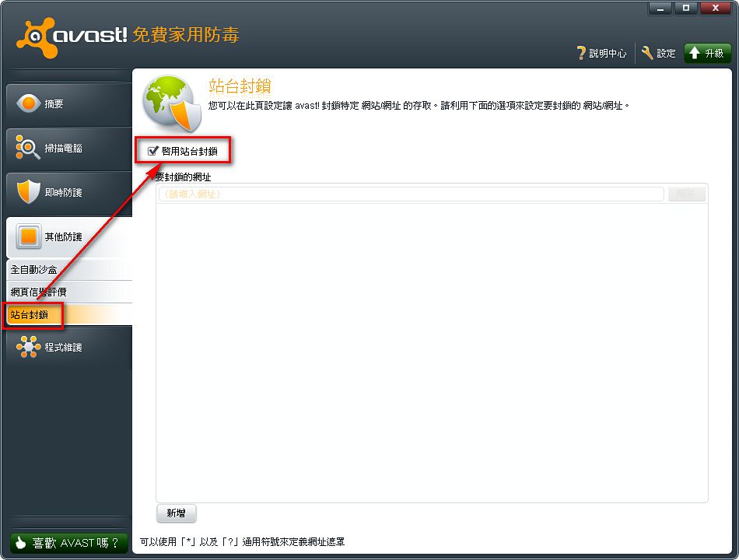
Task: Click the greyed delete button beside the URL field
Action: pyautogui.click(x=687, y=194)
